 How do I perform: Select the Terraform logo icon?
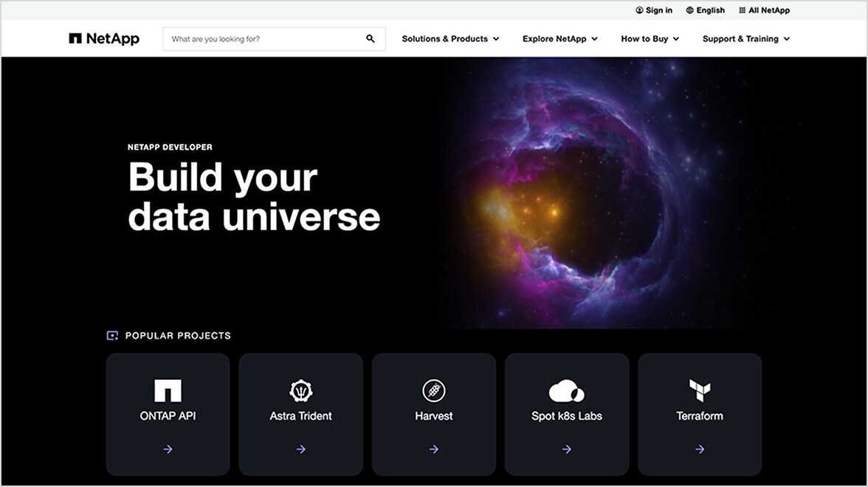point(699,390)
